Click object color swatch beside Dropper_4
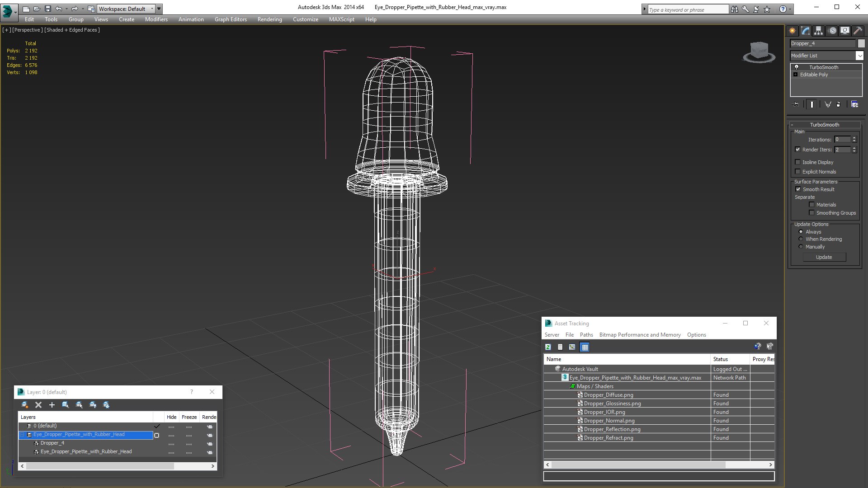This screenshot has width=868, height=488. point(862,43)
